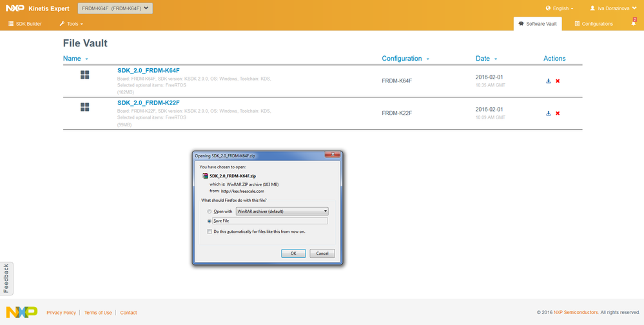Open Privacy Policy footer link
The height and width of the screenshot is (325, 644).
(61, 313)
